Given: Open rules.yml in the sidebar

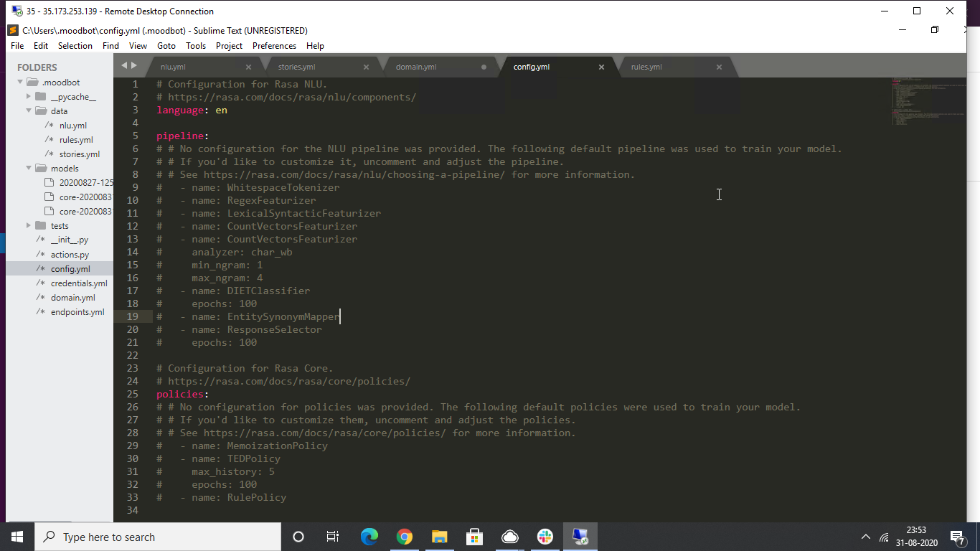Looking at the screenshot, I should coord(76,140).
